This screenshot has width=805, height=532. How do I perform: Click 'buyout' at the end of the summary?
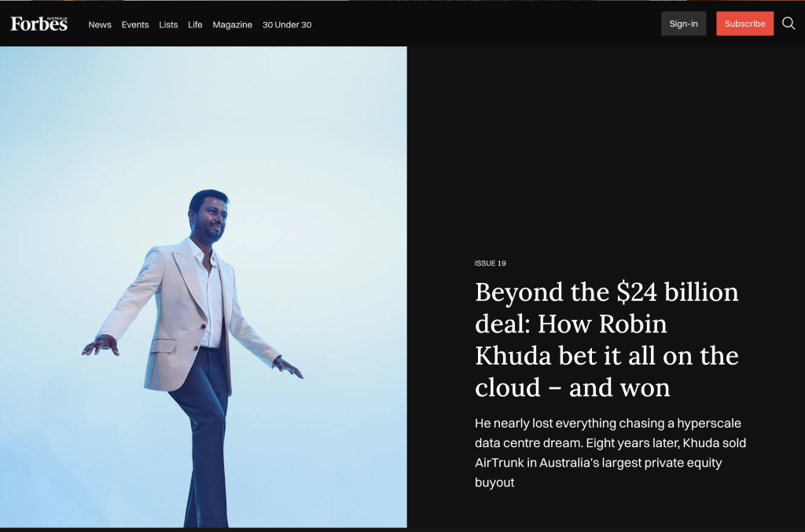pos(494,482)
